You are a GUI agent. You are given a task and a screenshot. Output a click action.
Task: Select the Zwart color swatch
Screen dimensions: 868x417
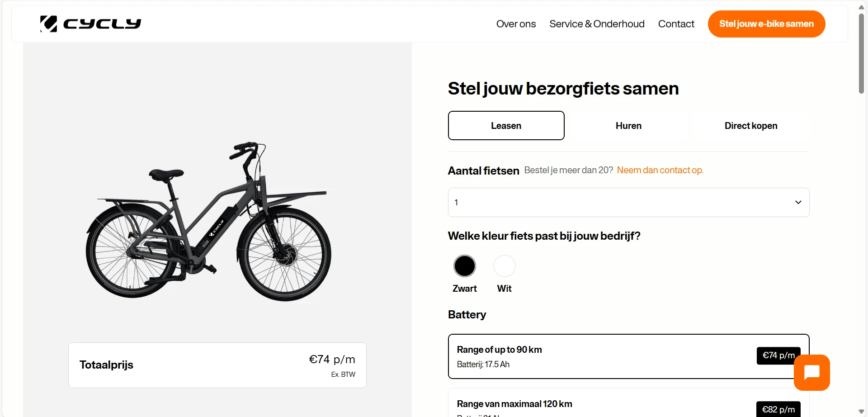(x=464, y=266)
